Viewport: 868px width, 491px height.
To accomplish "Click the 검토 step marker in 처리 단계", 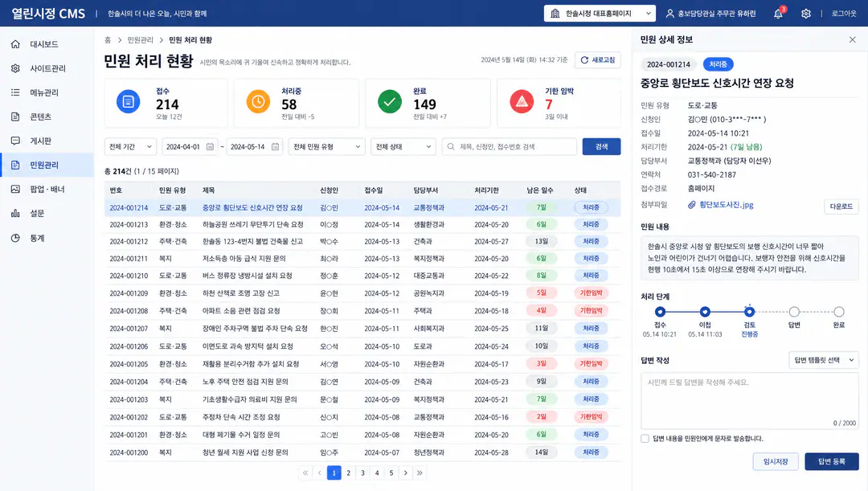I will (x=749, y=312).
